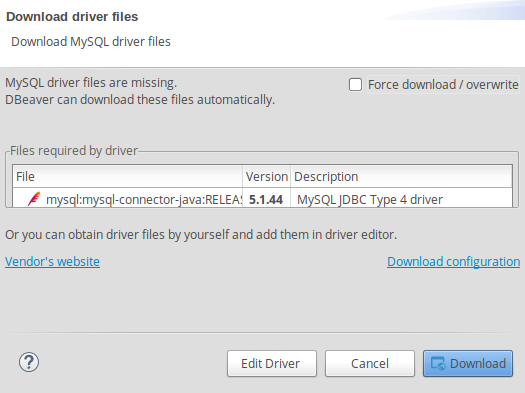The image size is (525, 393).
Task: Enable the Force download / overwrite checkbox
Action: tap(355, 84)
